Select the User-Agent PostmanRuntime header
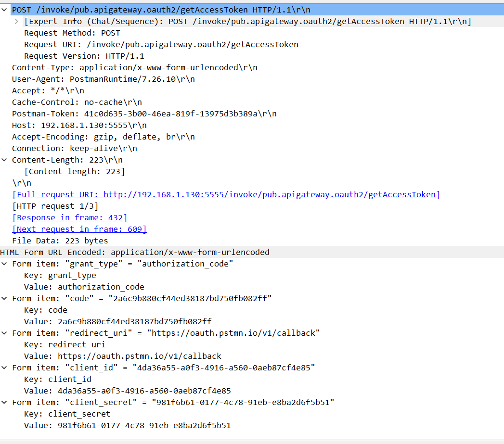The width and height of the screenshot is (504, 444). 103,79
